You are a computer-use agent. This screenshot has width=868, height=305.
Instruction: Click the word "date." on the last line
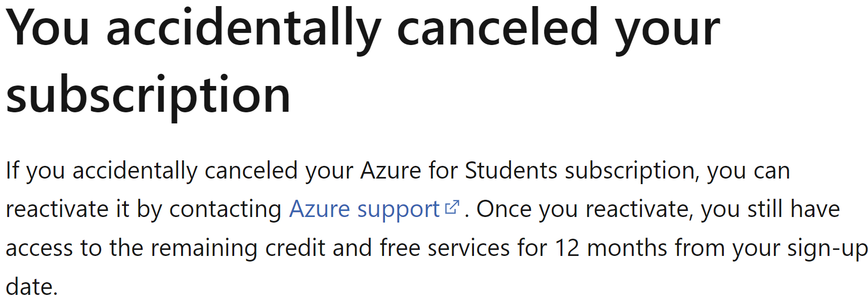(32, 287)
